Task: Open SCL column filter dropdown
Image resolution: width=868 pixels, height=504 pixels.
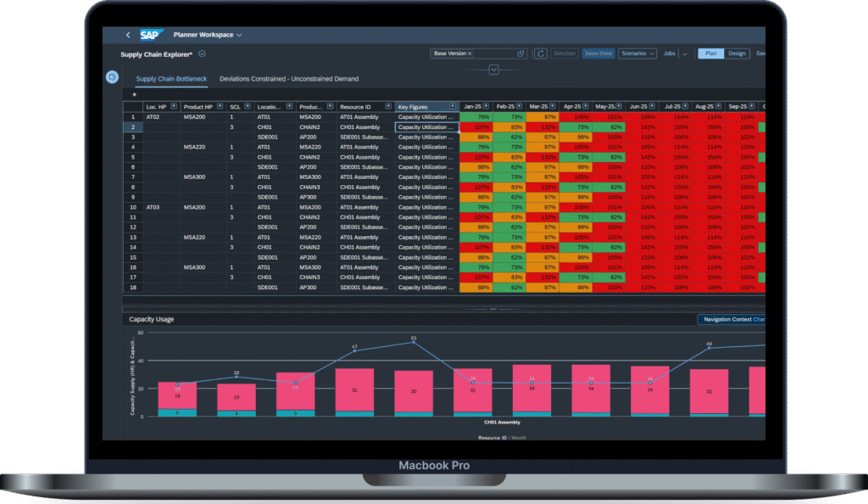Action: [248, 106]
